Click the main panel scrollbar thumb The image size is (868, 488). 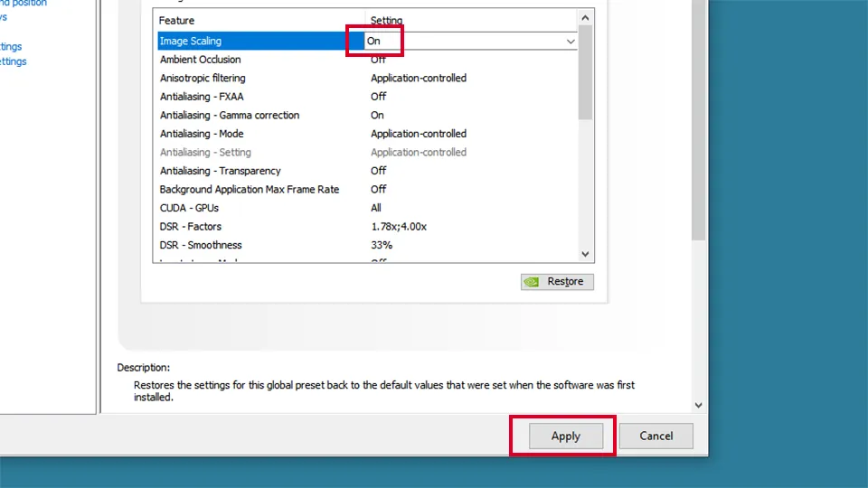coord(699,119)
